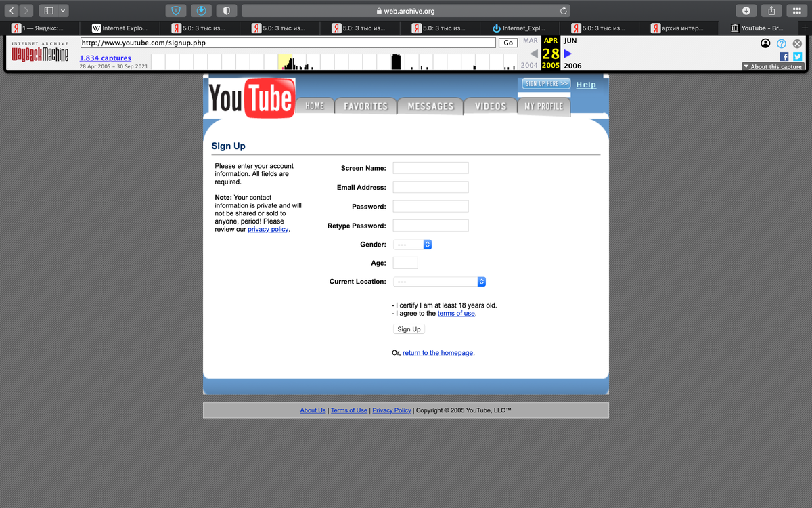This screenshot has height=508, width=812.
Task: Open the Privacy Policy footer link
Action: [392, 410]
